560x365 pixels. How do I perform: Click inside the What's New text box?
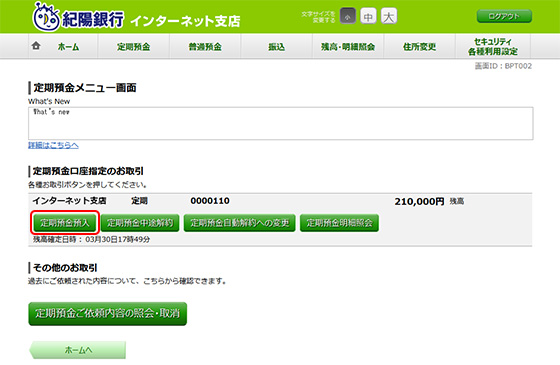(281, 123)
